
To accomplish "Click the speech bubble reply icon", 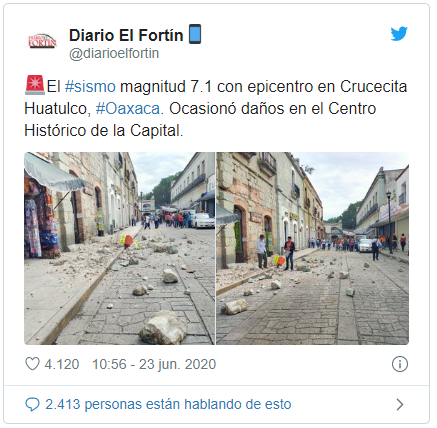I will click(32, 404).
